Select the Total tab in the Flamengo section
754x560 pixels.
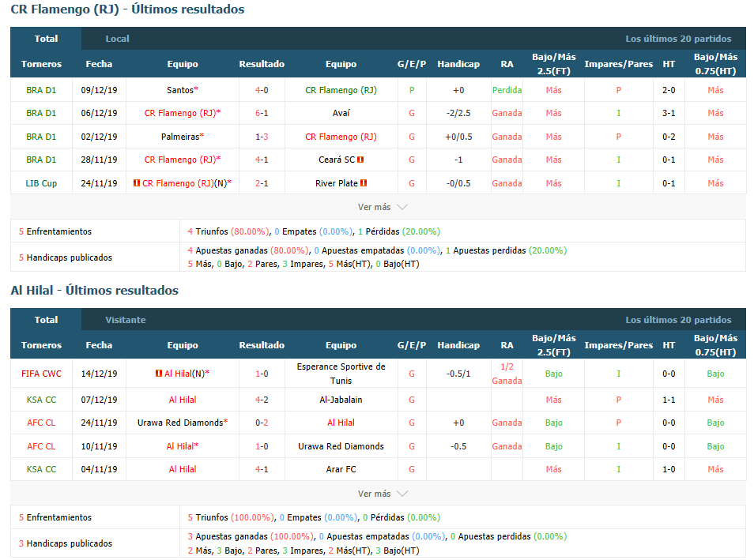(x=46, y=39)
